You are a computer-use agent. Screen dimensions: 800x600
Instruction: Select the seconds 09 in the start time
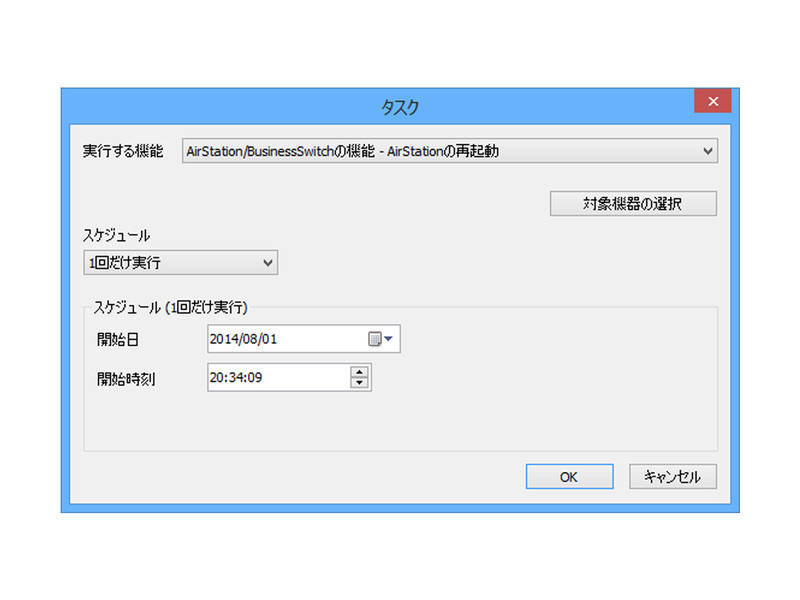click(x=257, y=378)
